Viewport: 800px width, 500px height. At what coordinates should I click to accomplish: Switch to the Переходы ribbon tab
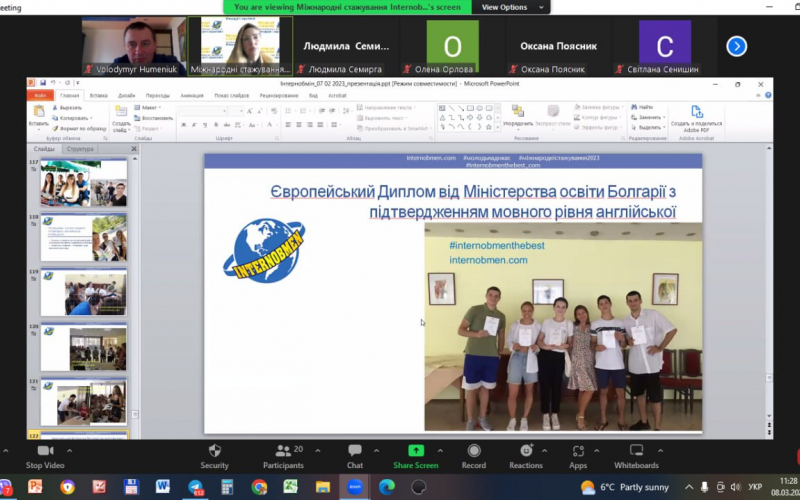coord(158,95)
